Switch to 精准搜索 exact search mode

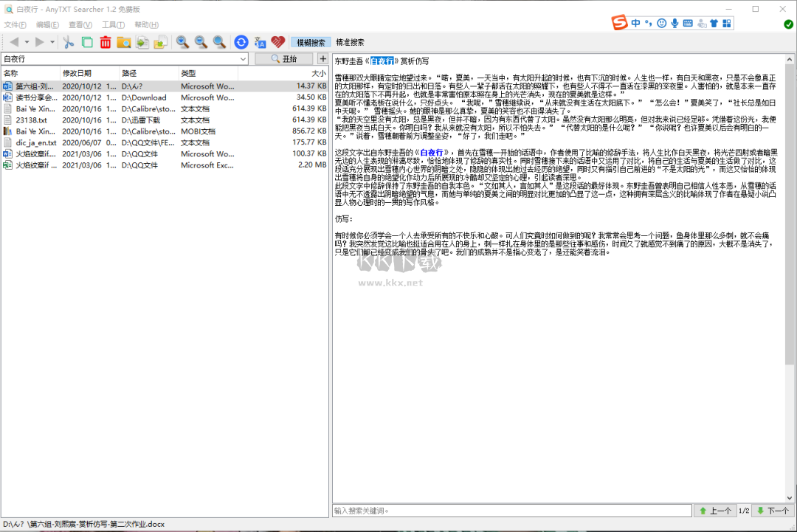(x=350, y=42)
